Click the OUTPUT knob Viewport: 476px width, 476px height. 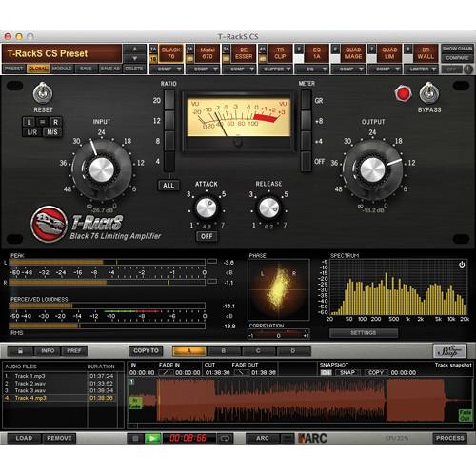[372, 169]
